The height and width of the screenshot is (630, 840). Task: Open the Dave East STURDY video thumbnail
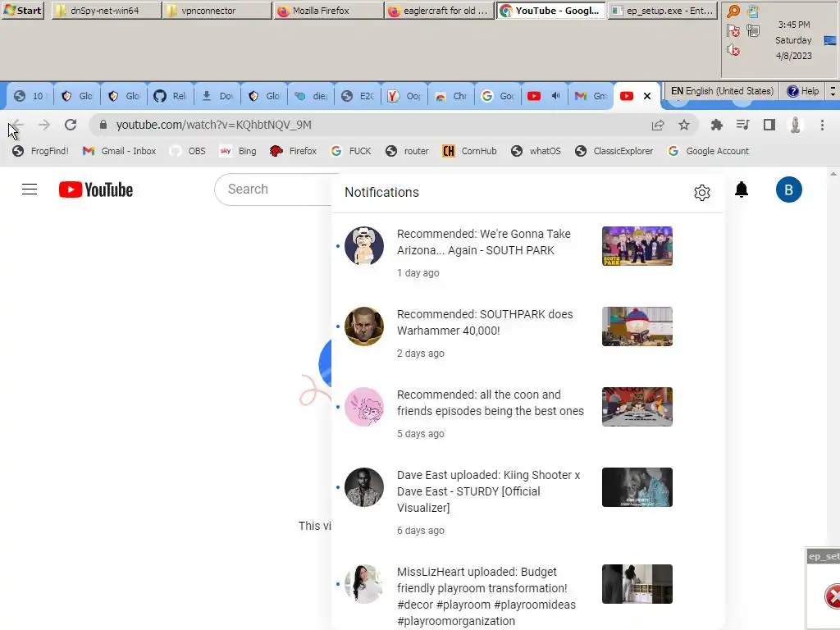coord(637,487)
